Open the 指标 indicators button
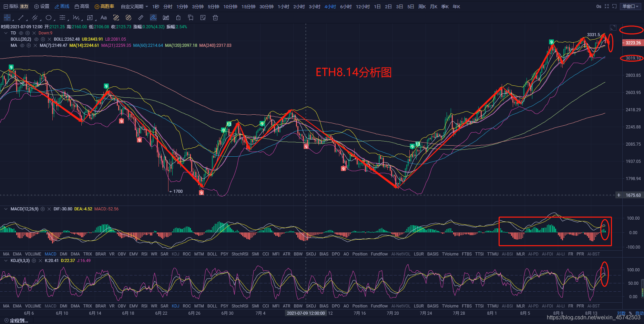The height and width of the screenshot is (324, 644). (11, 7)
